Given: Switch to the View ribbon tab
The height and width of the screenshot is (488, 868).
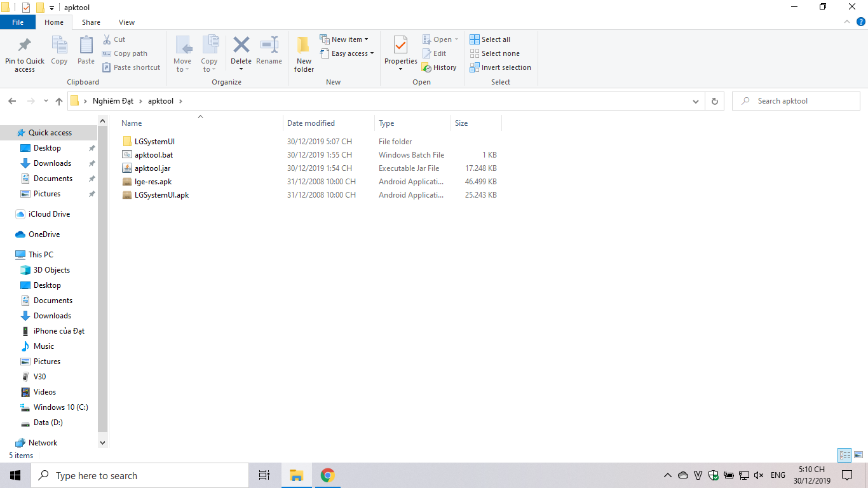Looking at the screenshot, I should [126, 22].
